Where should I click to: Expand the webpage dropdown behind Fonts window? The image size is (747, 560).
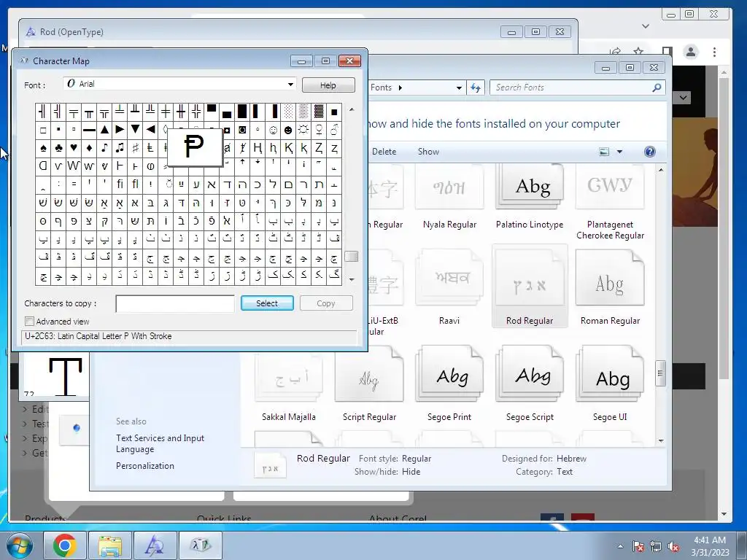(x=683, y=98)
